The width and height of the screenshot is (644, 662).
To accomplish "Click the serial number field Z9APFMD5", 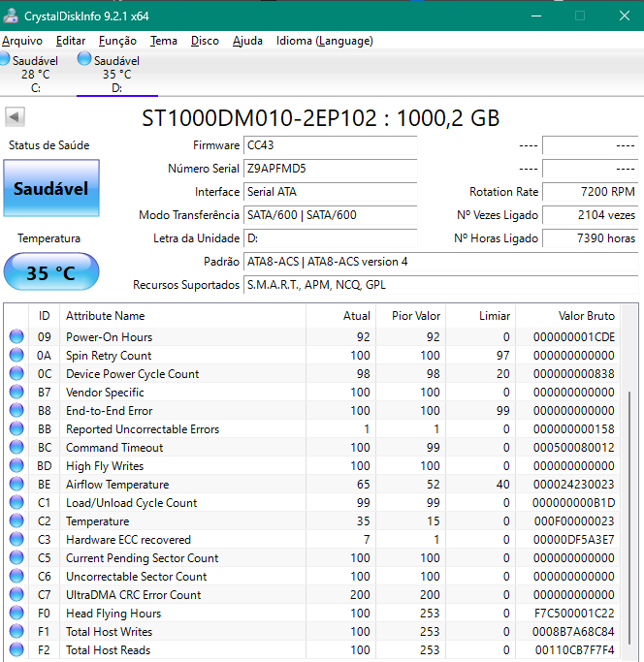I will click(x=331, y=169).
